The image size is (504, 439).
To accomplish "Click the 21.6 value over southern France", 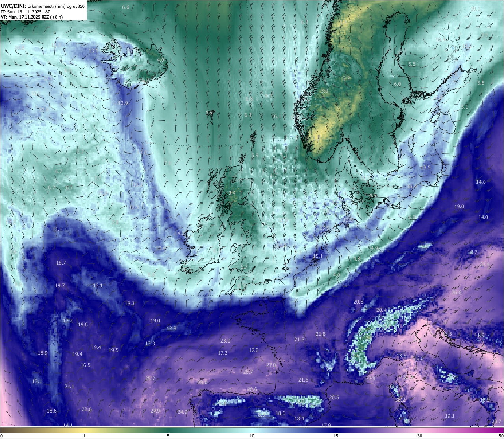I will coord(303,380).
